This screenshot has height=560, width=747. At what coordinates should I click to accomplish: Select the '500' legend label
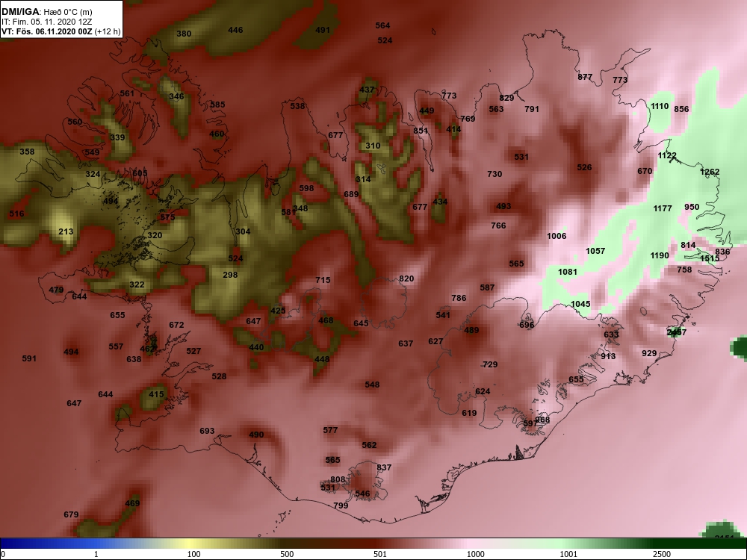pos(287,554)
